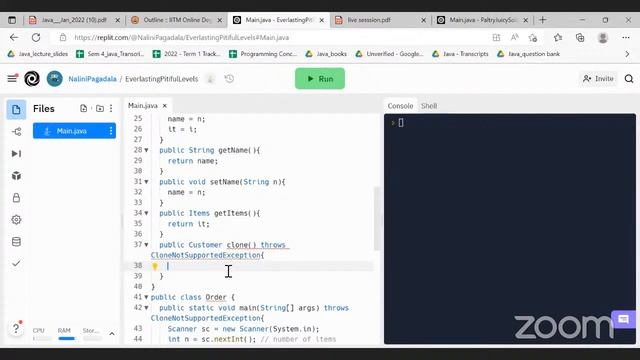
Task: Switch to Outline IITM Online browser tab
Action: tap(176, 20)
